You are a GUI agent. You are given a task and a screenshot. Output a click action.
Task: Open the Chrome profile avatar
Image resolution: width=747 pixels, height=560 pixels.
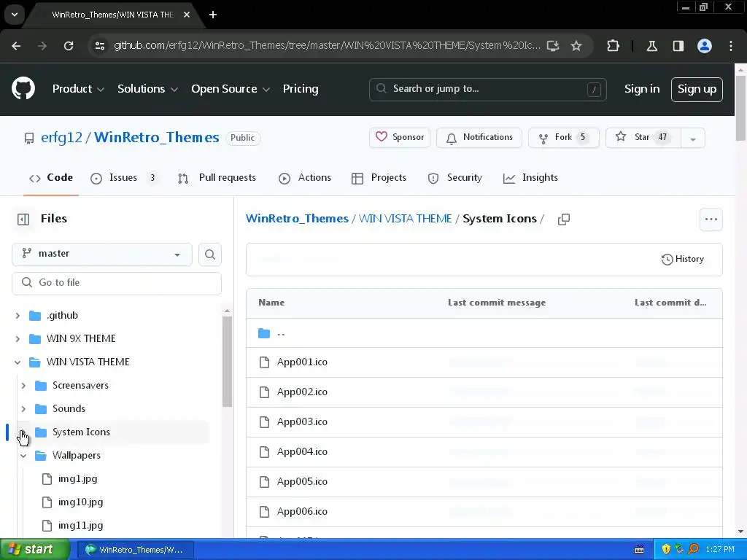tap(705, 46)
